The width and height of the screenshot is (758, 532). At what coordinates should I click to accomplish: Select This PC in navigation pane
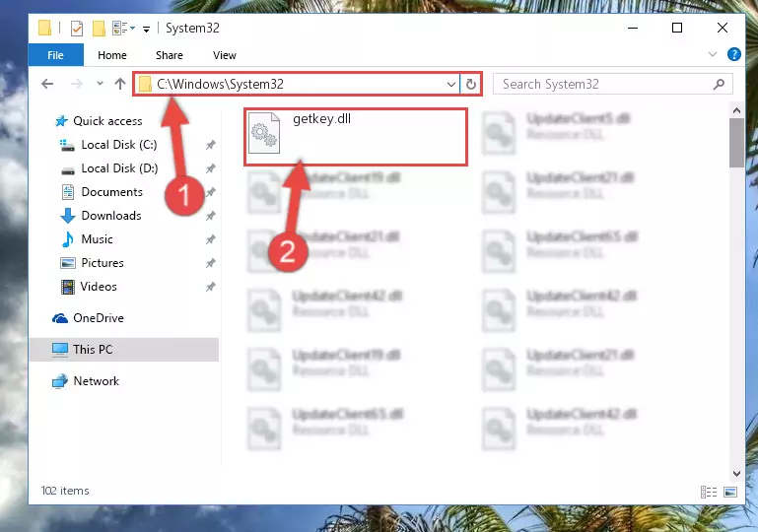pyautogui.click(x=93, y=350)
